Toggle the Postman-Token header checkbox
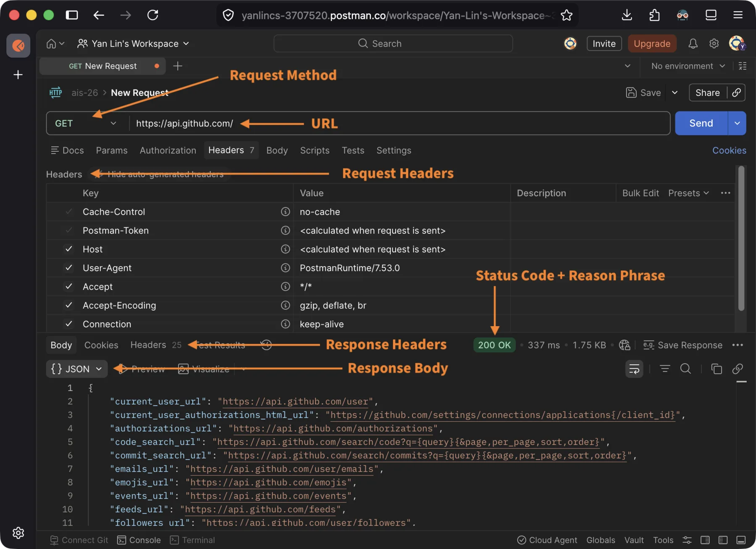Screen dimensions: 756x549 (x=69, y=230)
